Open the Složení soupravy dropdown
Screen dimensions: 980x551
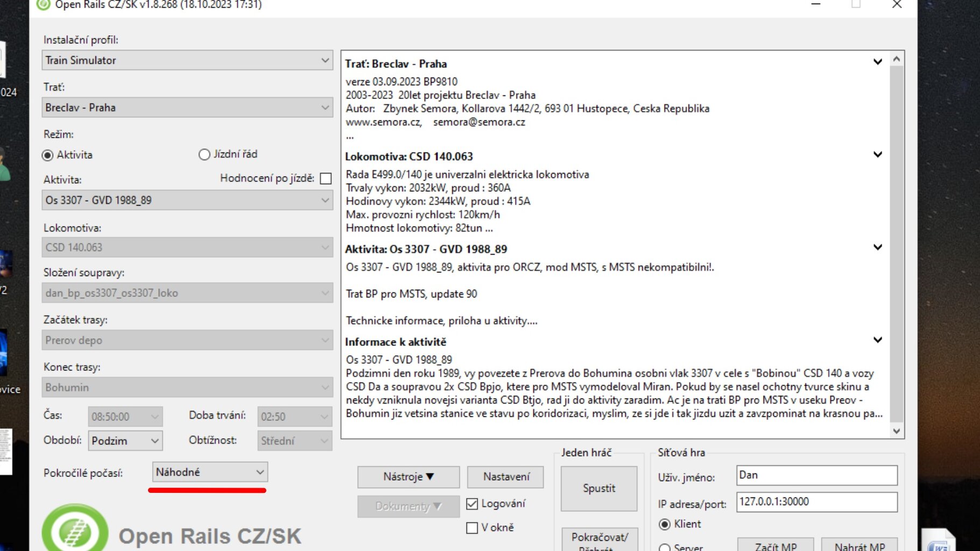pos(187,293)
